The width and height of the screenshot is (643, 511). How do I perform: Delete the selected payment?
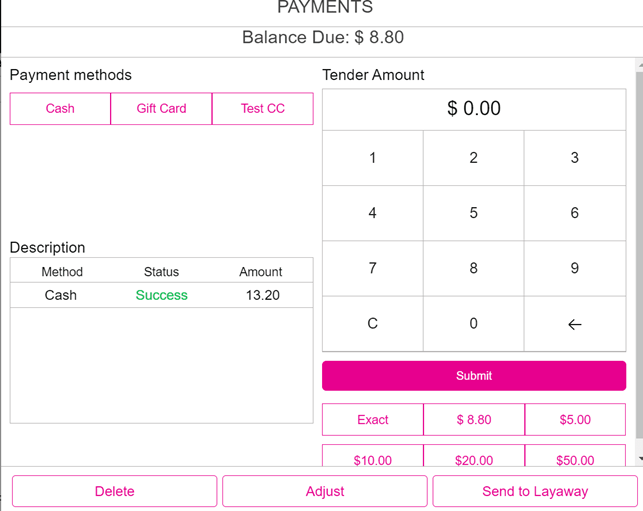[114, 491]
